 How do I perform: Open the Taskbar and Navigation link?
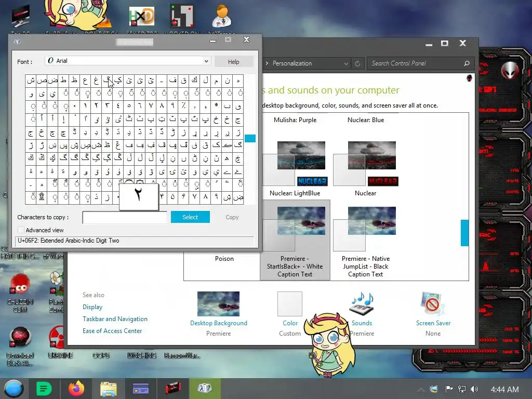click(x=115, y=319)
